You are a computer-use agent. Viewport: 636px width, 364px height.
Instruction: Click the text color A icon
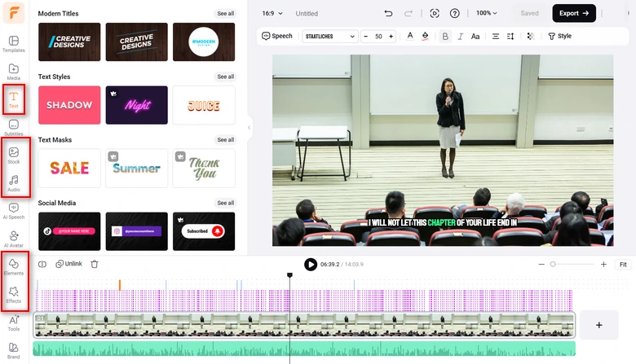tap(410, 36)
